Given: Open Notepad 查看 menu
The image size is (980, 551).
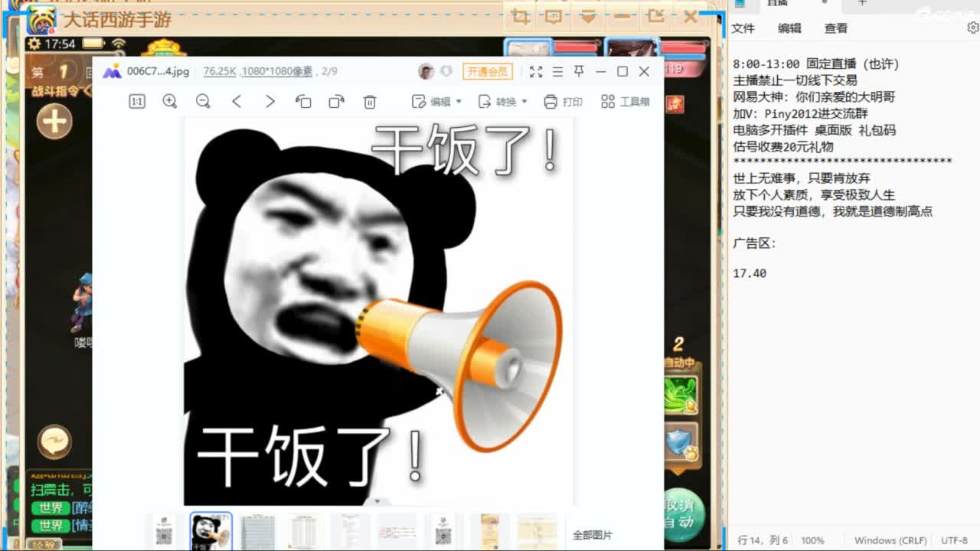Looking at the screenshot, I should 836,28.
